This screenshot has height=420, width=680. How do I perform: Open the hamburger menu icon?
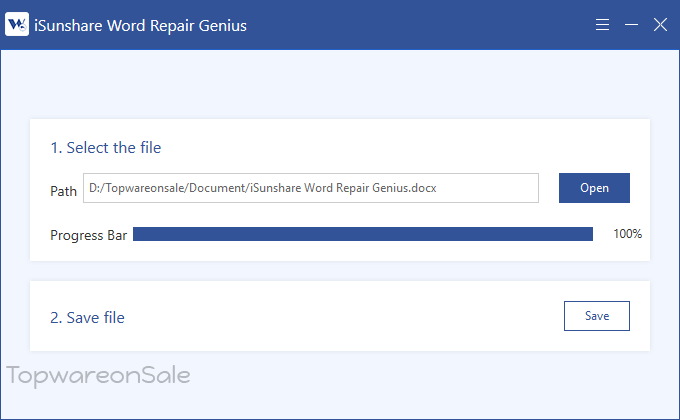pos(602,25)
